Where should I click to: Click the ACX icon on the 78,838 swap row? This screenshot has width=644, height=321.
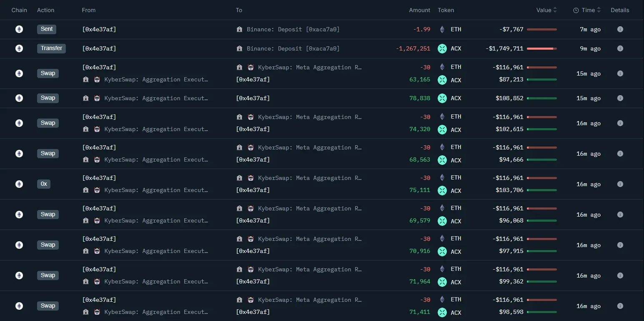click(x=442, y=98)
